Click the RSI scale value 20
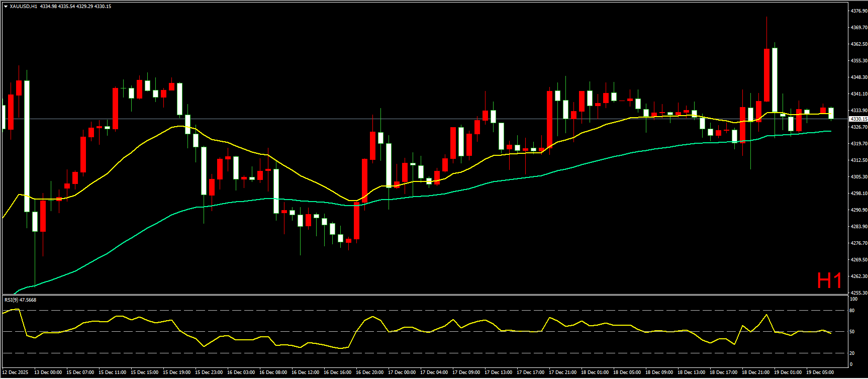 [852, 353]
